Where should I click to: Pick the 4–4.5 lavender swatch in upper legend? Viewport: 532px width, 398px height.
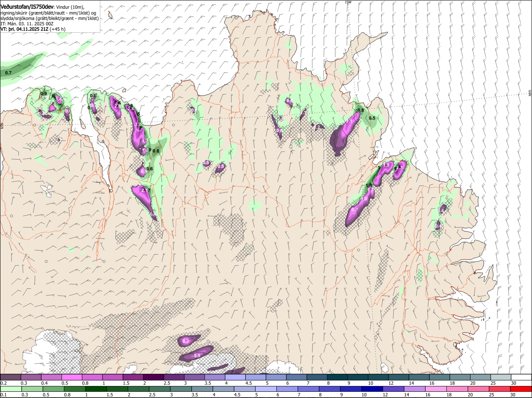coord(235,377)
